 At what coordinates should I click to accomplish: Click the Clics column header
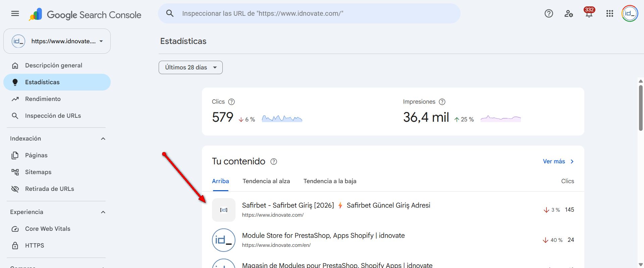(x=568, y=181)
